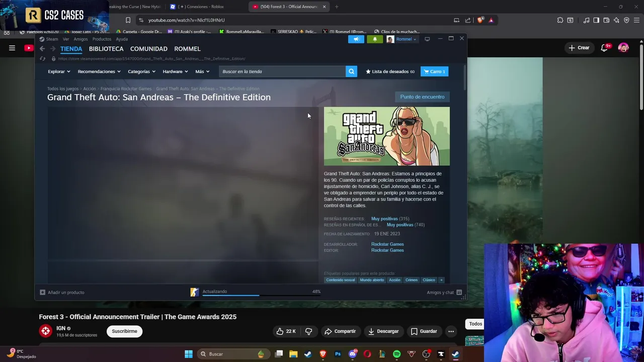Open ROMMEL profile section
This screenshot has height=362, width=644.
point(187,49)
